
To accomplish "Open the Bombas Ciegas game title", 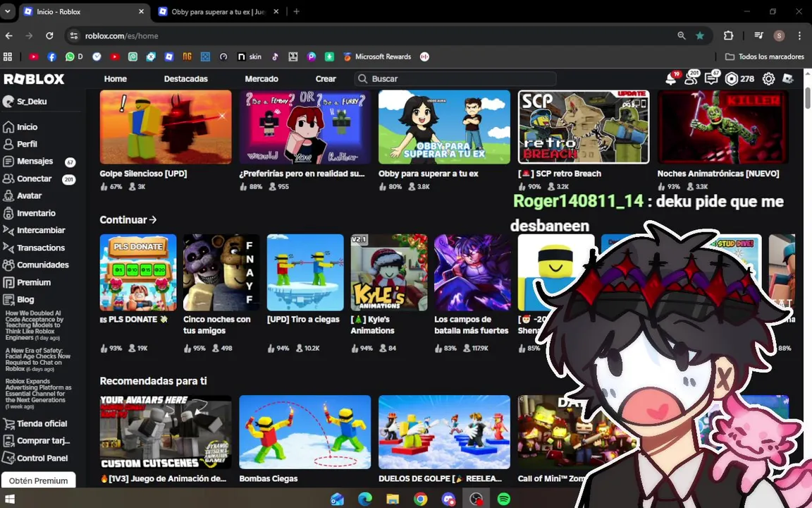I will (x=269, y=478).
